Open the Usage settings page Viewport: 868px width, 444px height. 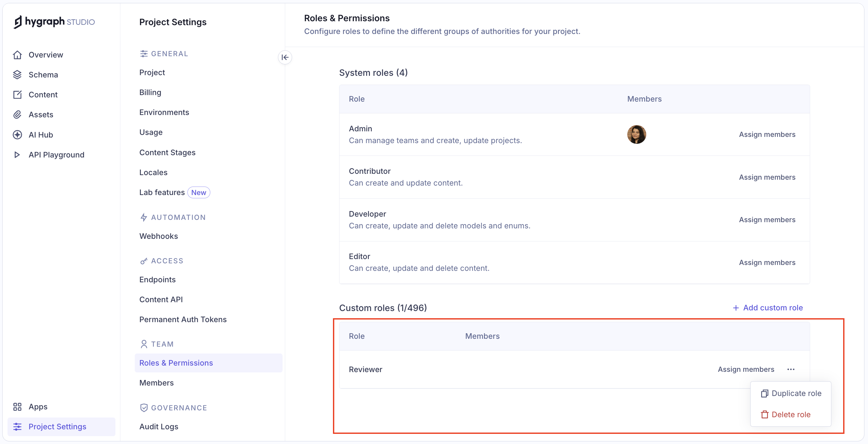(x=151, y=132)
